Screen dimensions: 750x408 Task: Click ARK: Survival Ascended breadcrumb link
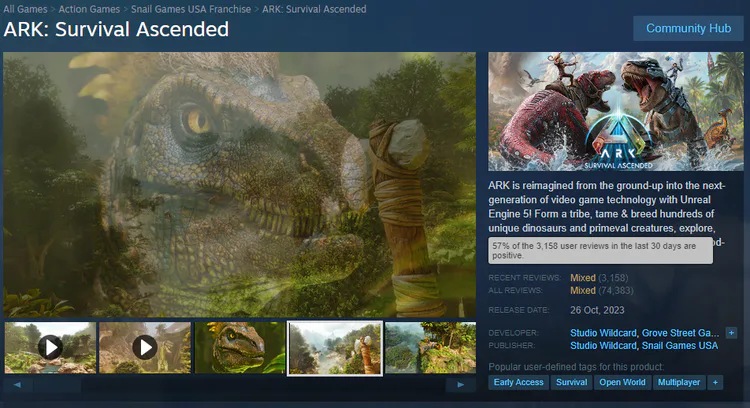314,9
